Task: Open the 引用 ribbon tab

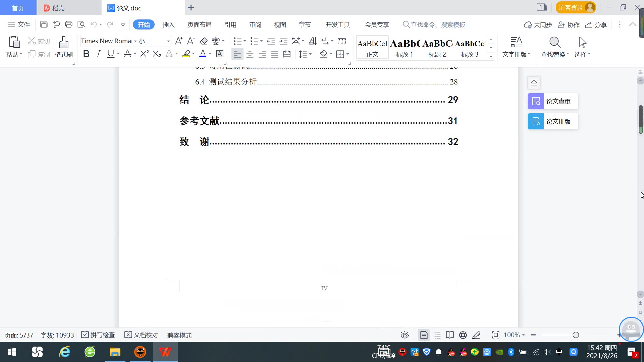Action: [230, 24]
